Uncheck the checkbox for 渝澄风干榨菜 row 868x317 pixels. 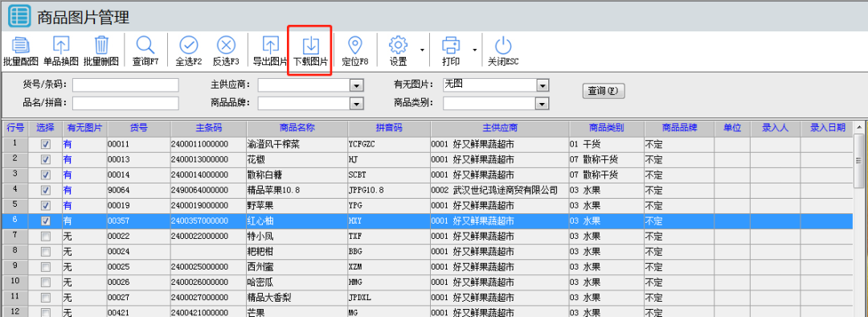pos(46,144)
